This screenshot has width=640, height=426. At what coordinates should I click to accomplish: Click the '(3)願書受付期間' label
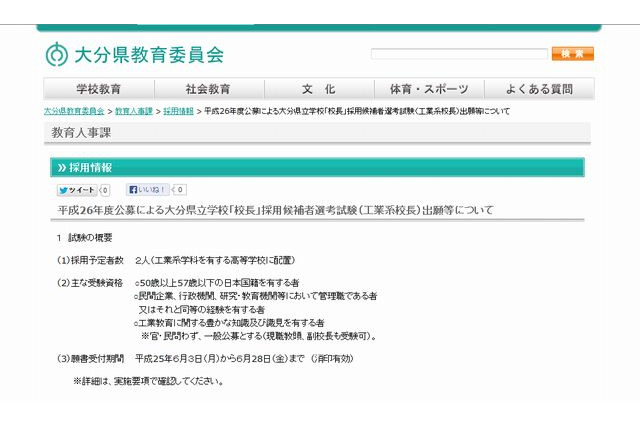pos(90,359)
